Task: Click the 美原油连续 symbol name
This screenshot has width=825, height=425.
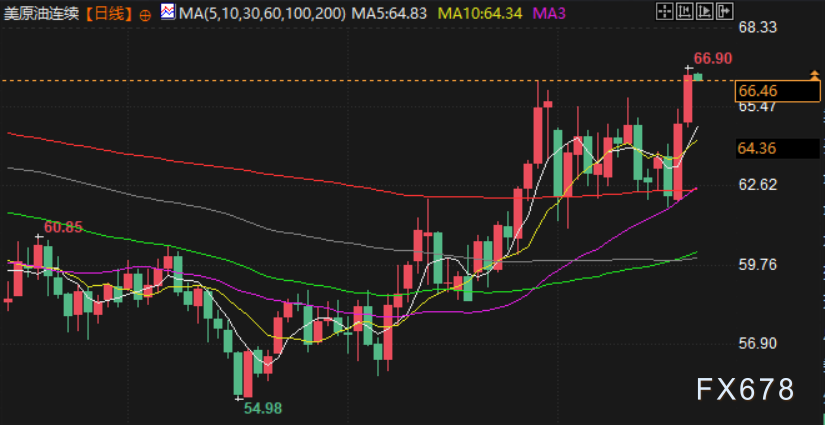Action: (41, 14)
